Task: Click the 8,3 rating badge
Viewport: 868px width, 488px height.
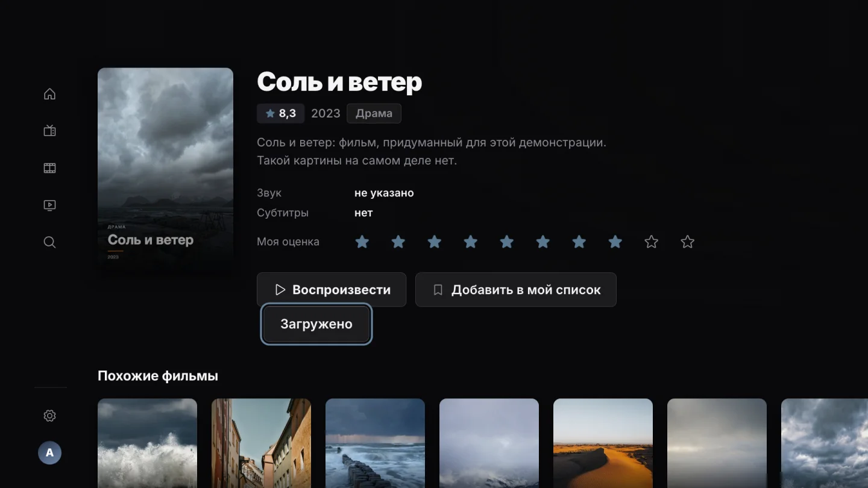Action: coord(281,113)
